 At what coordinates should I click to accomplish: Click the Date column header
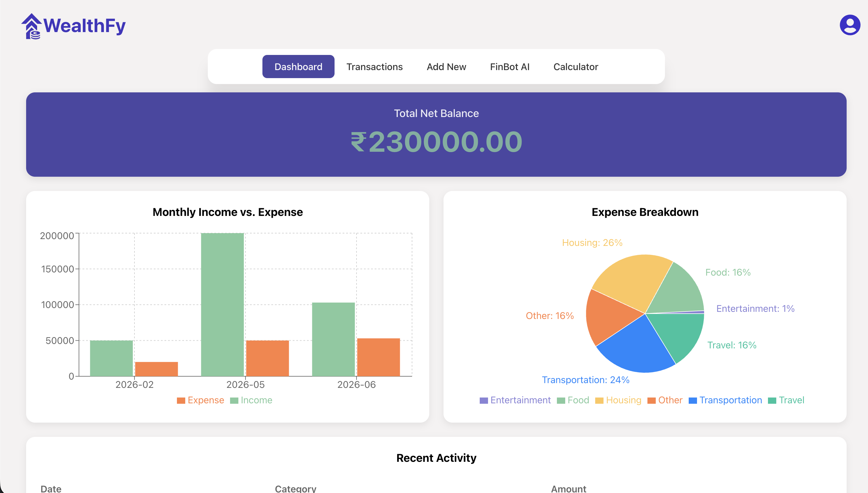click(51, 489)
